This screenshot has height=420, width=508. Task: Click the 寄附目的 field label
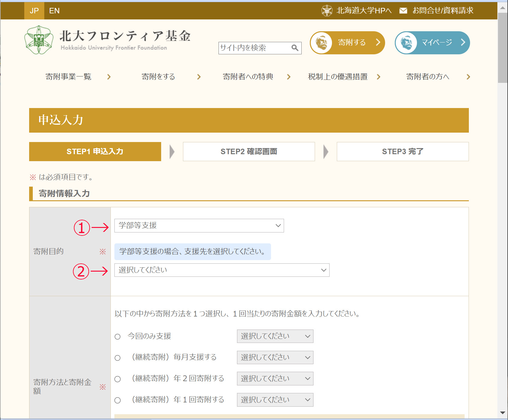pos(49,251)
